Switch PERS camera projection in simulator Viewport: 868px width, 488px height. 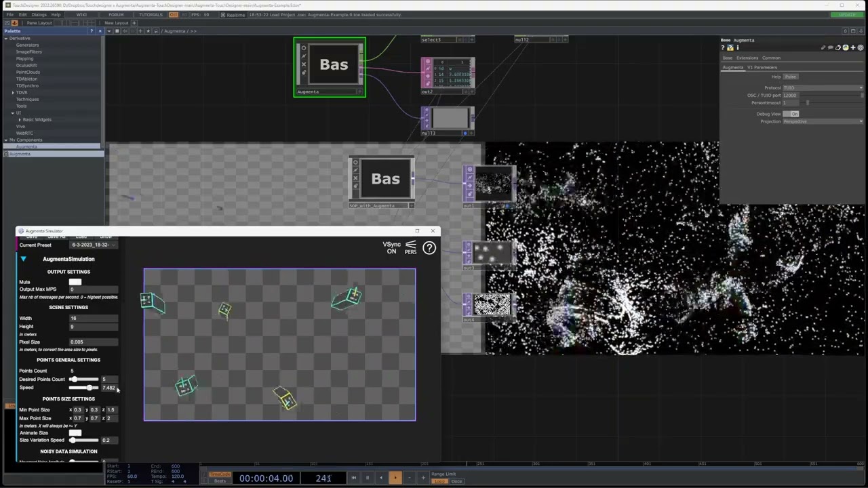[410, 248]
